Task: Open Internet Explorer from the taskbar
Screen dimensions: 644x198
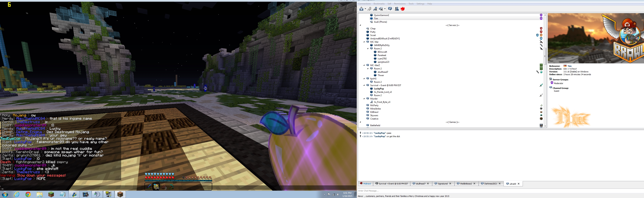Action: tap(17, 194)
